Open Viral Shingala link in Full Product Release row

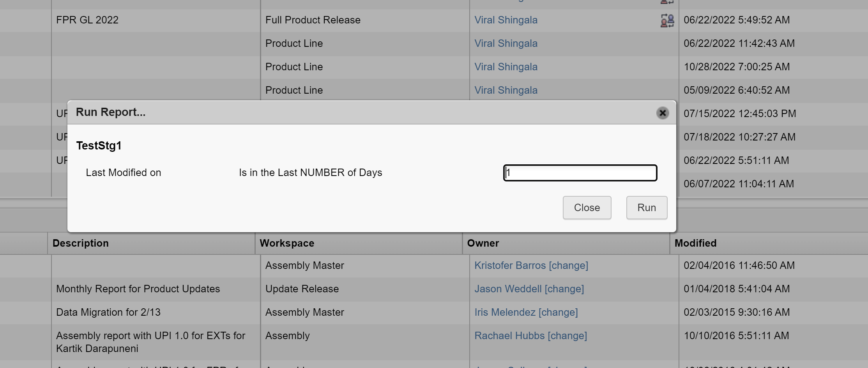[x=506, y=20]
